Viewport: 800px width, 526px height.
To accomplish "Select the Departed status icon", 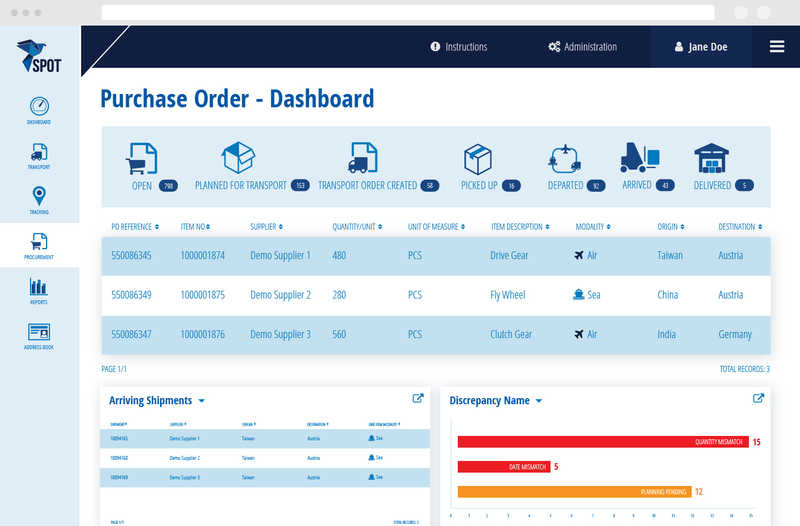I will pos(565,158).
